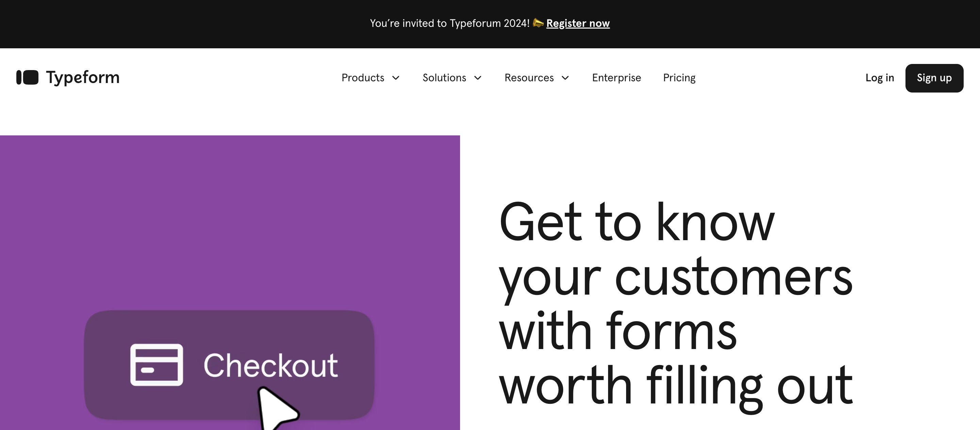Click the Typeform wordmark text

click(83, 78)
